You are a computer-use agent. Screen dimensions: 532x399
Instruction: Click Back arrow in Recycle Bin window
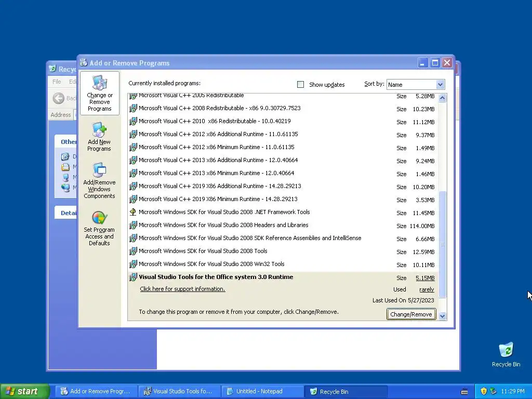coord(58,98)
